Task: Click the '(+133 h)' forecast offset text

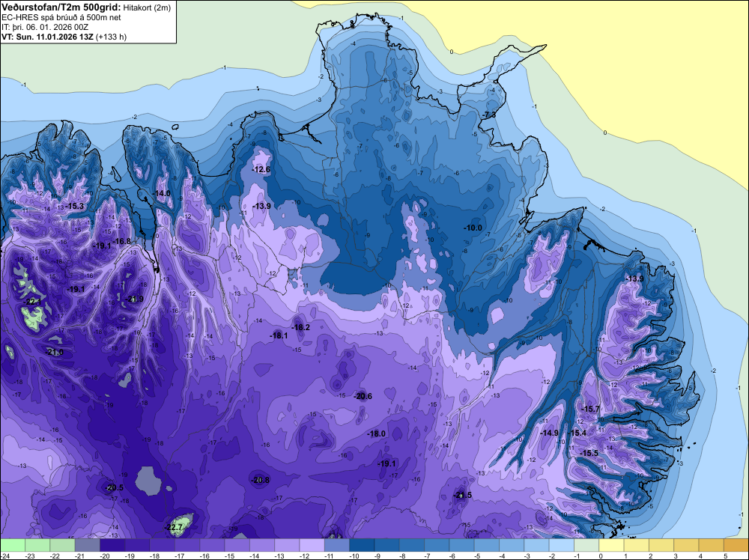Action: 111,37
